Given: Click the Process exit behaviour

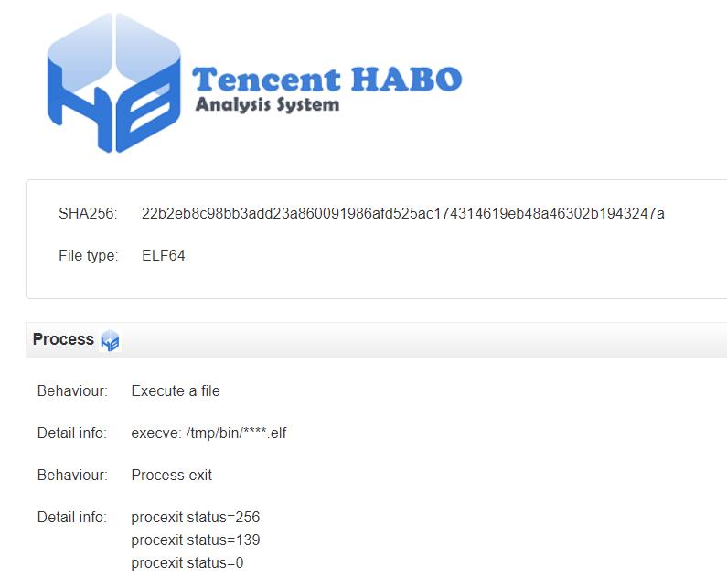Looking at the screenshot, I should [x=172, y=475].
